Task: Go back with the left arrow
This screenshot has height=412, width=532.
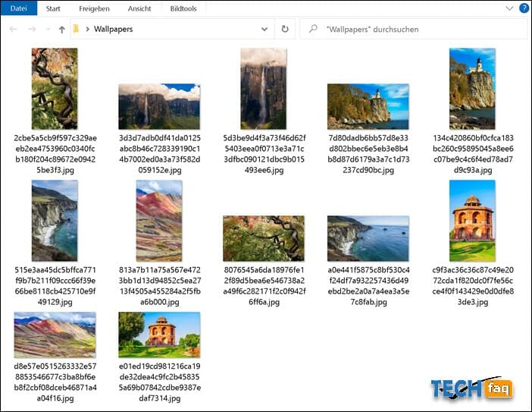Action: [13, 30]
